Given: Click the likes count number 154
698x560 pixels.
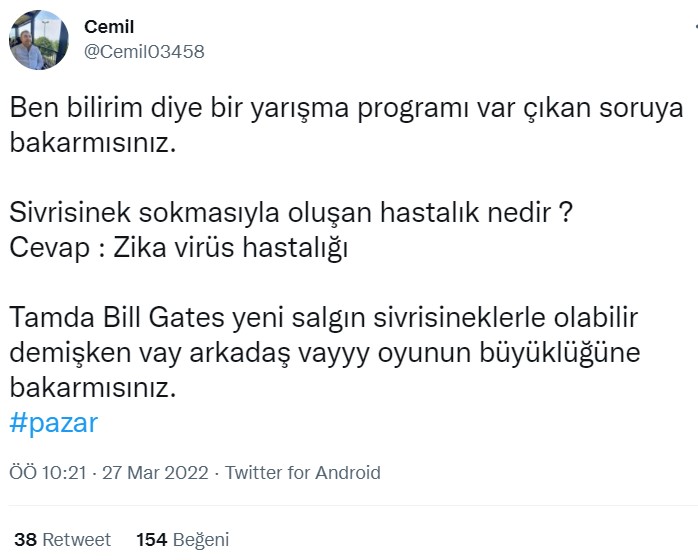Looking at the screenshot, I should pos(151,540).
